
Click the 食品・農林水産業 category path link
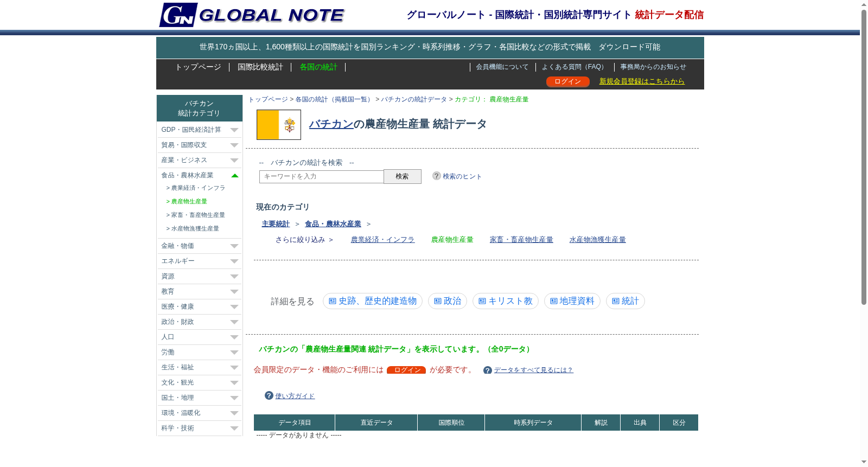tap(333, 224)
